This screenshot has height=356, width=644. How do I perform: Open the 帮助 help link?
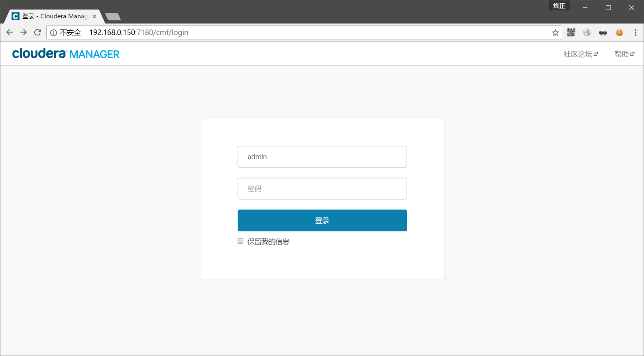click(624, 54)
